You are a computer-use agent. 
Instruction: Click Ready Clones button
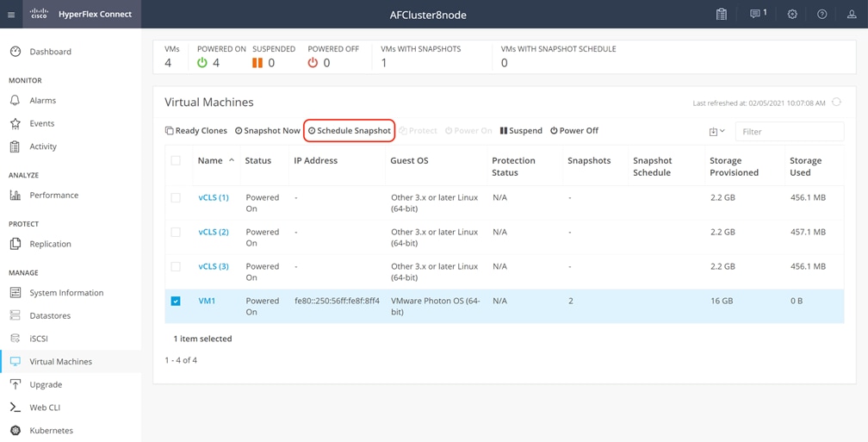pos(196,131)
